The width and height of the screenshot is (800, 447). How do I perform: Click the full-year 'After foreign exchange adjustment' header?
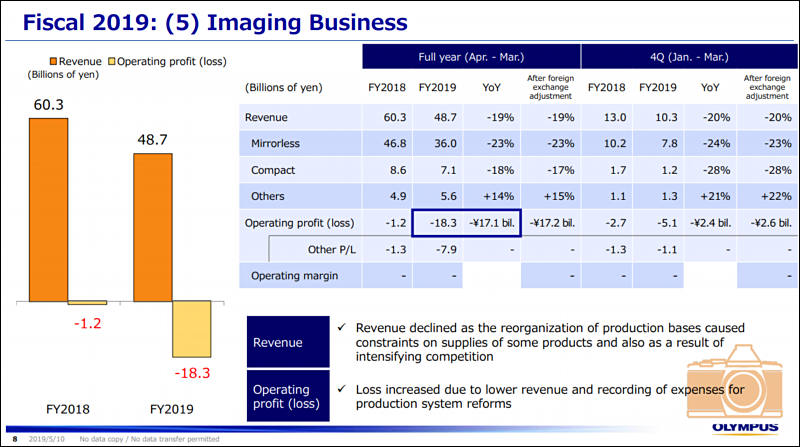(551, 87)
